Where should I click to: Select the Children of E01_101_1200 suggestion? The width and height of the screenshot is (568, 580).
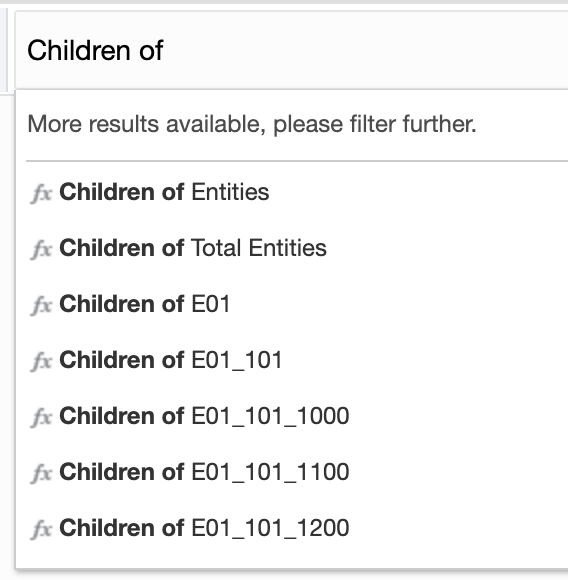click(292, 528)
